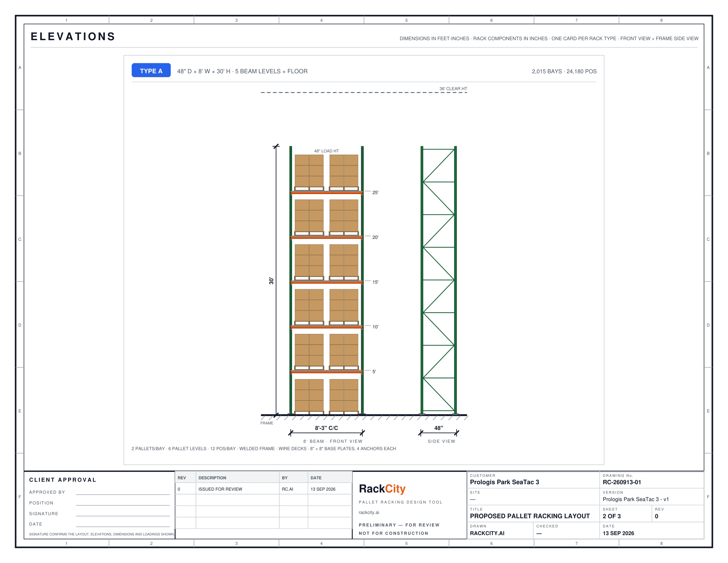
Task: Click the 48" side view depth dimension
Action: [x=439, y=428]
